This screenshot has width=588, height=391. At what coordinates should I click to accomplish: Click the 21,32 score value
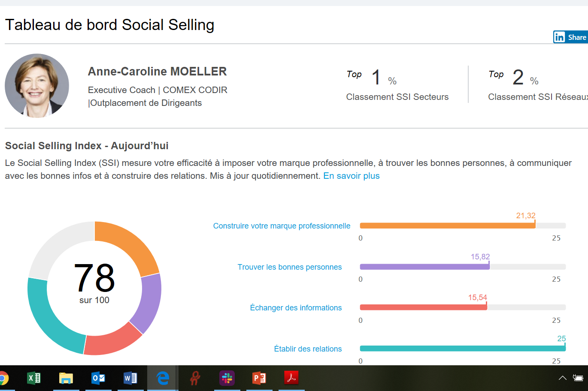click(x=526, y=216)
